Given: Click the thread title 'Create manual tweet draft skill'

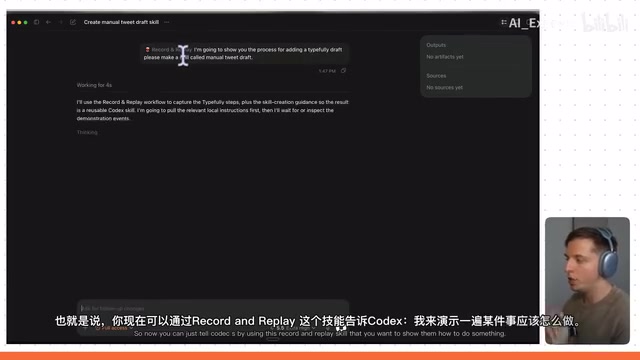Looking at the screenshot, I should pyautogui.click(x=121, y=22).
